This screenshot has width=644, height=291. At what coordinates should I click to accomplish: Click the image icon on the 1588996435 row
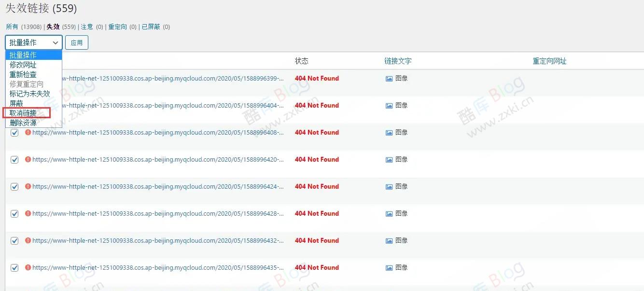tap(389, 267)
